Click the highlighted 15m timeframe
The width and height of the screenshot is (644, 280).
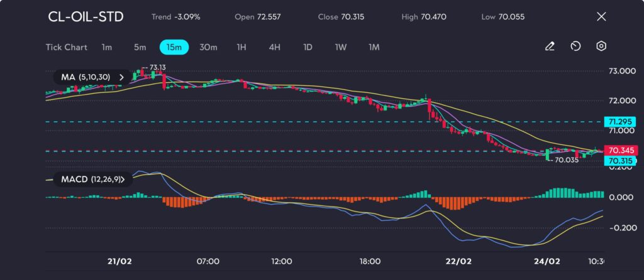click(x=174, y=47)
